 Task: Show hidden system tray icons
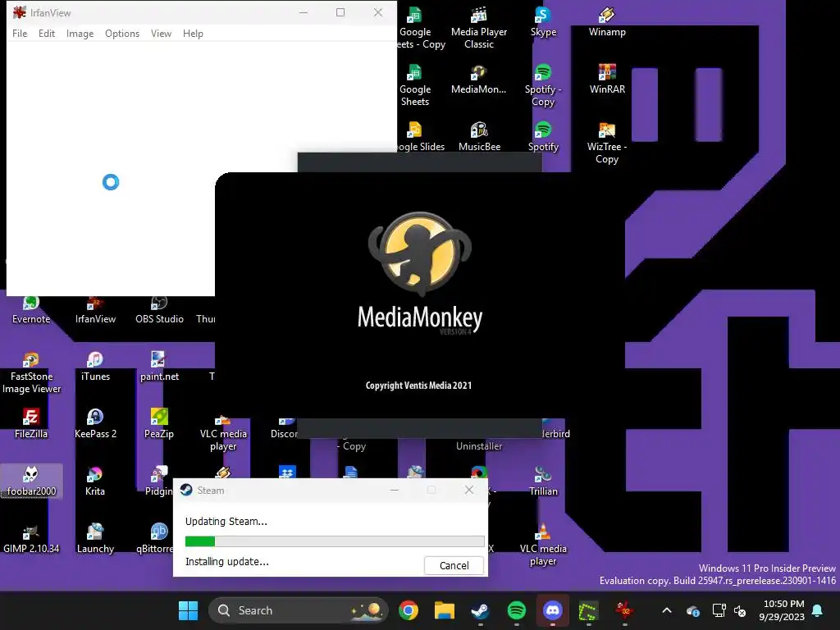point(667,610)
